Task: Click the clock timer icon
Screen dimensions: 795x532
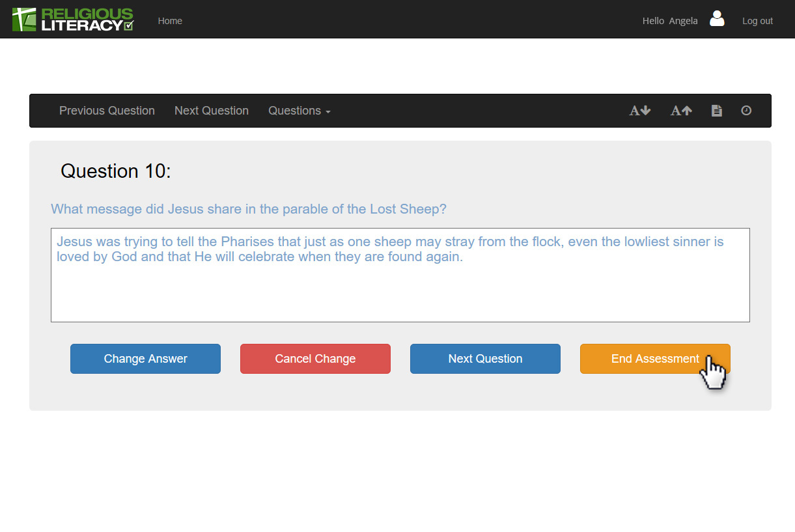Action: [x=746, y=111]
